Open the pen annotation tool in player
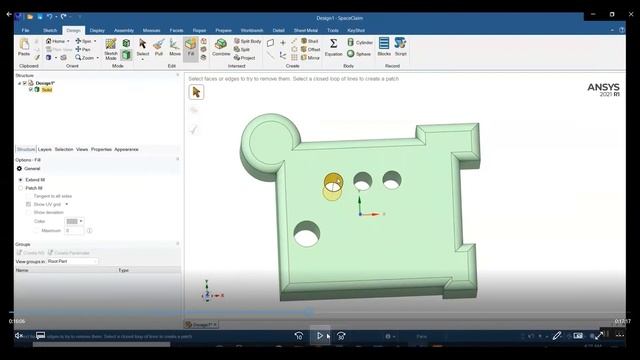This screenshot has height=360, width=640. [557, 336]
